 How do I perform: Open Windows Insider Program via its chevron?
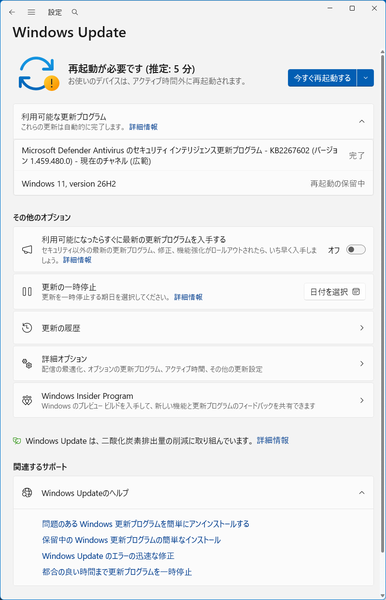coord(362,400)
